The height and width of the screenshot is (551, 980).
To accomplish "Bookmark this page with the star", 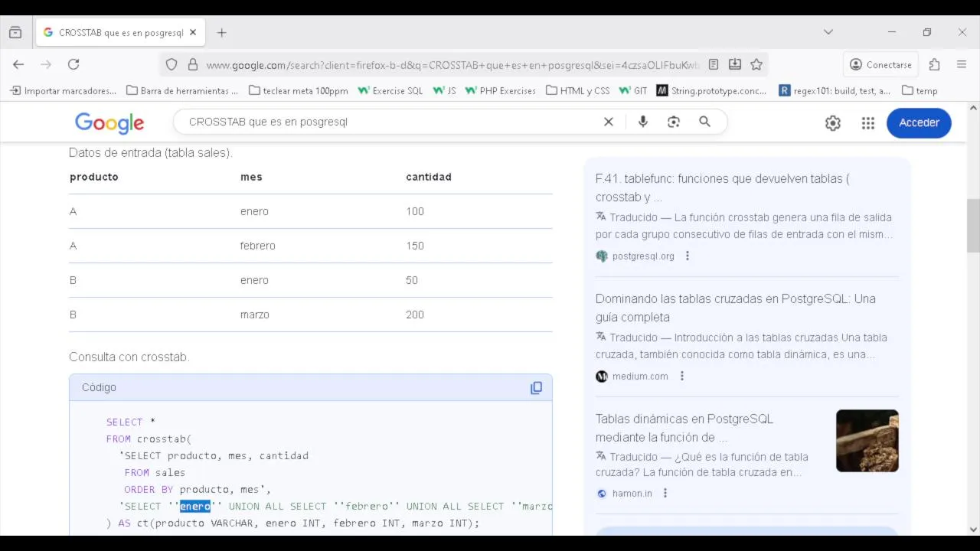I will click(x=756, y=65).
